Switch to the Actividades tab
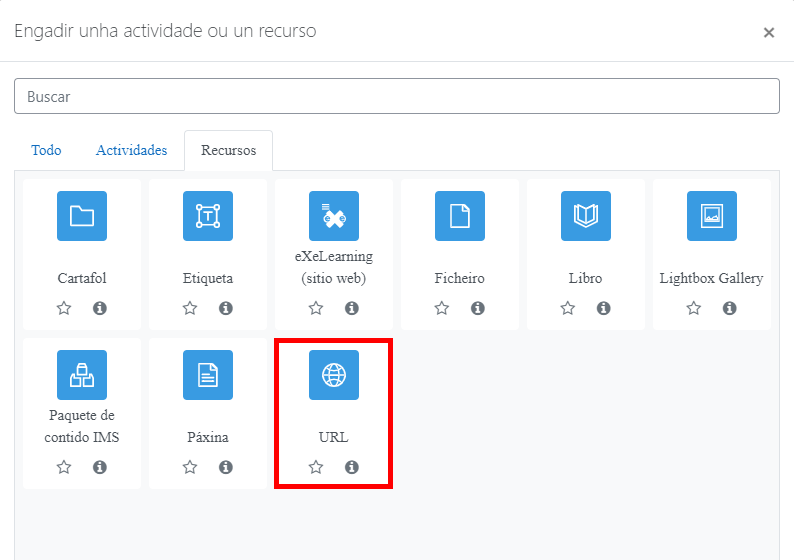794x560 pixels. pyautogui.click(x=131, y=151)
